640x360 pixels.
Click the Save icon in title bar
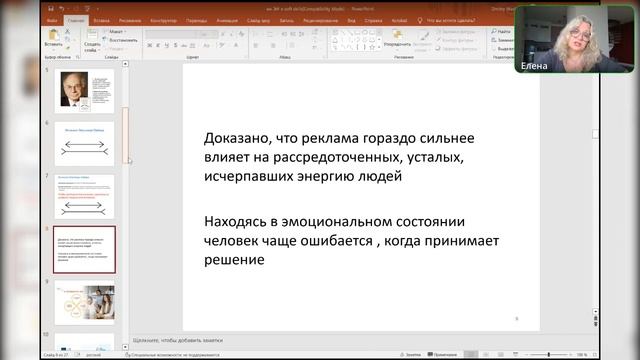click(x=51, y=8)
